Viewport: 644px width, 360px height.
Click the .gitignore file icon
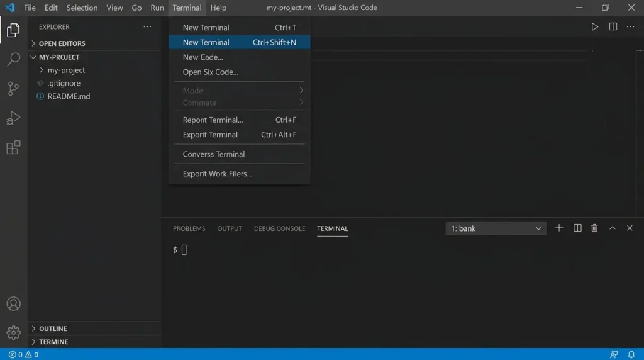click(x=40, y=83)
